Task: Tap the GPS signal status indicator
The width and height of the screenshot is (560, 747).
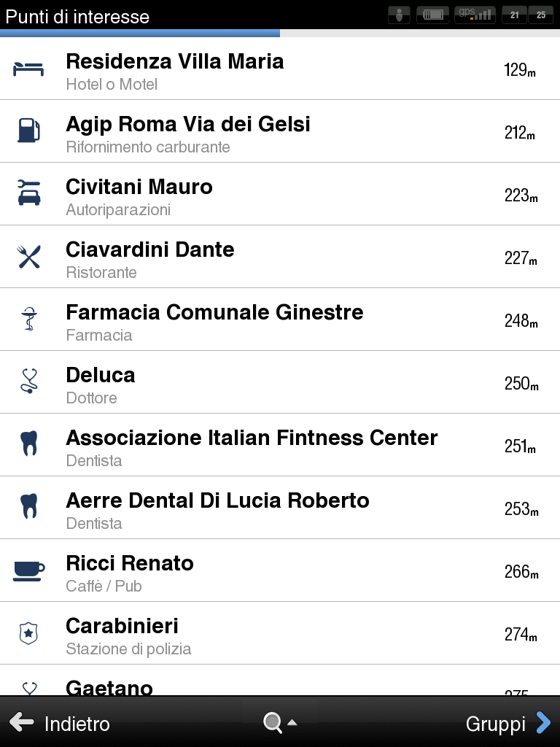Action: [x=475, y=15]
